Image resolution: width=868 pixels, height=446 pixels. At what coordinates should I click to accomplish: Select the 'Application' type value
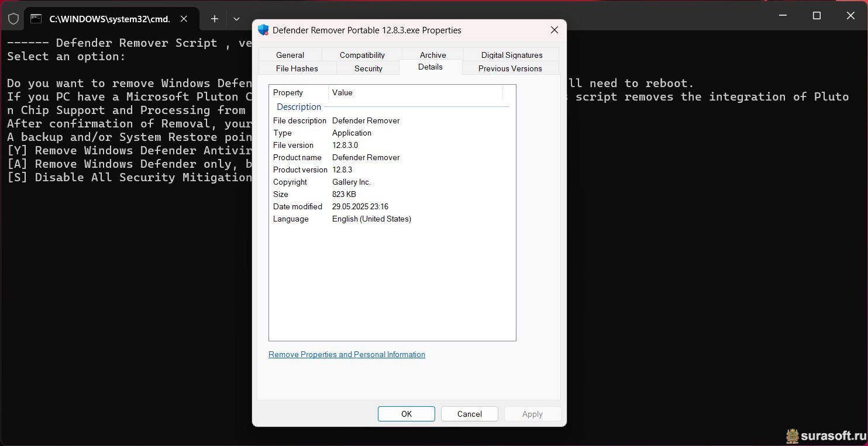click(352, 133)
